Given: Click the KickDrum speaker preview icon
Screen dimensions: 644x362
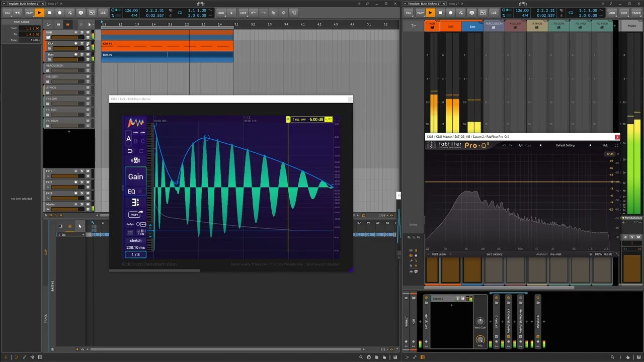Looking at the screenshot, I should pyautogui.click(x=135, y=160).
